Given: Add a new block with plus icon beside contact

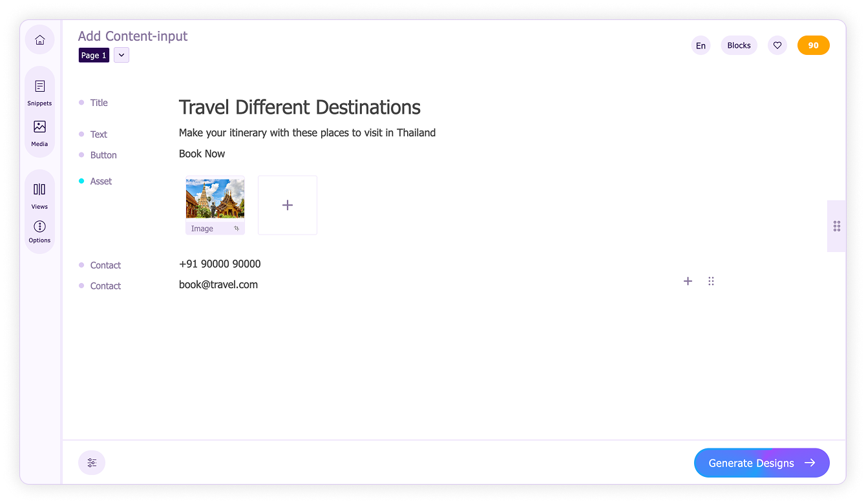Looking at the screenshot, I should [688, 281].
